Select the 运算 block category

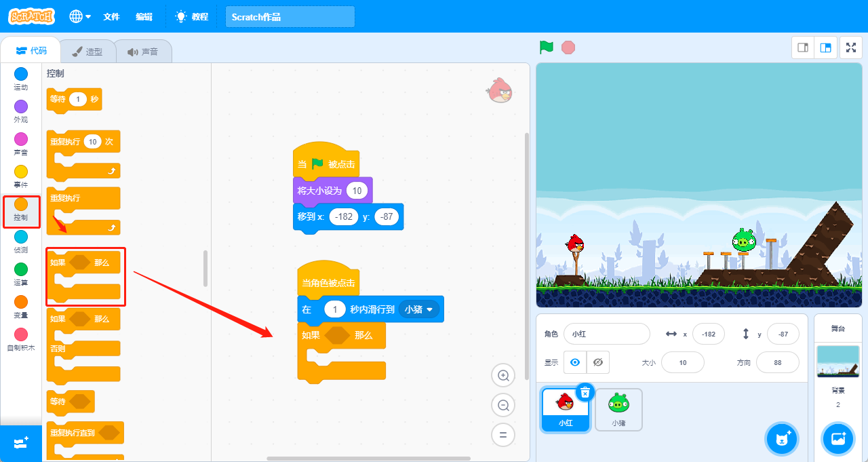click(21, 274)
